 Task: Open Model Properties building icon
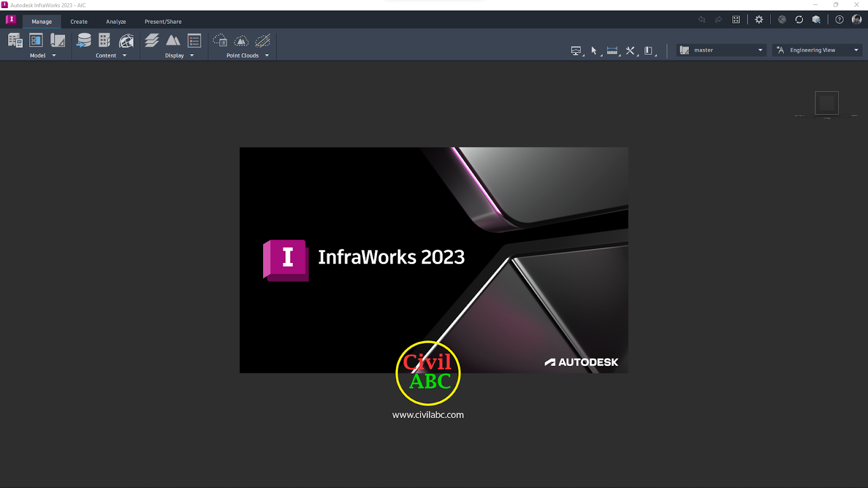coord(15,41)
